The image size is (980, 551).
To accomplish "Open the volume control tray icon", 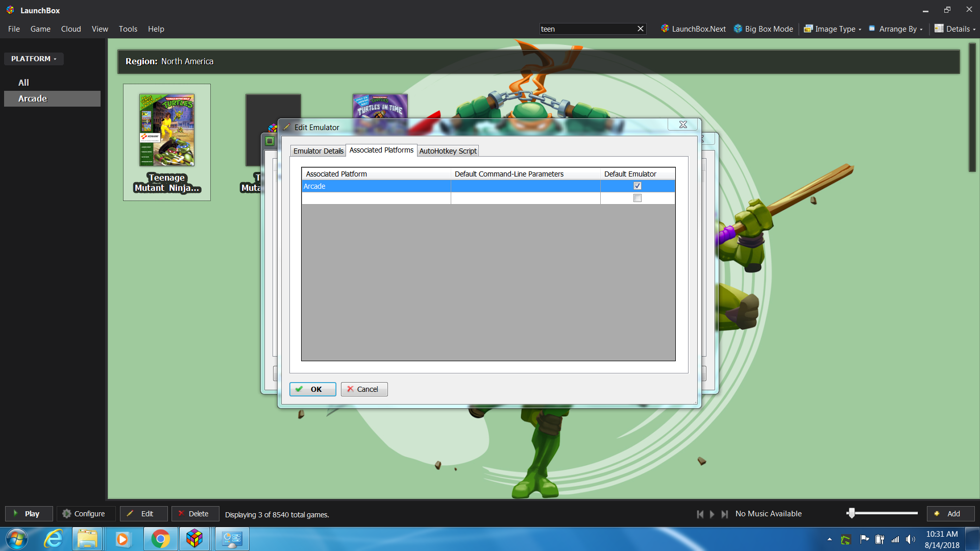I will 911,539.
